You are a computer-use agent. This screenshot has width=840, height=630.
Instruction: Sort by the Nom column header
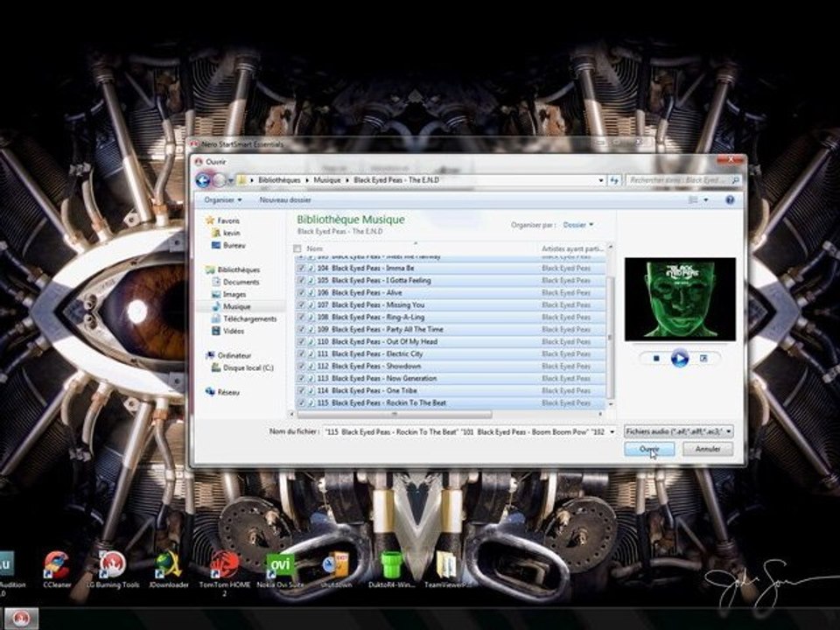click(314, 248)
